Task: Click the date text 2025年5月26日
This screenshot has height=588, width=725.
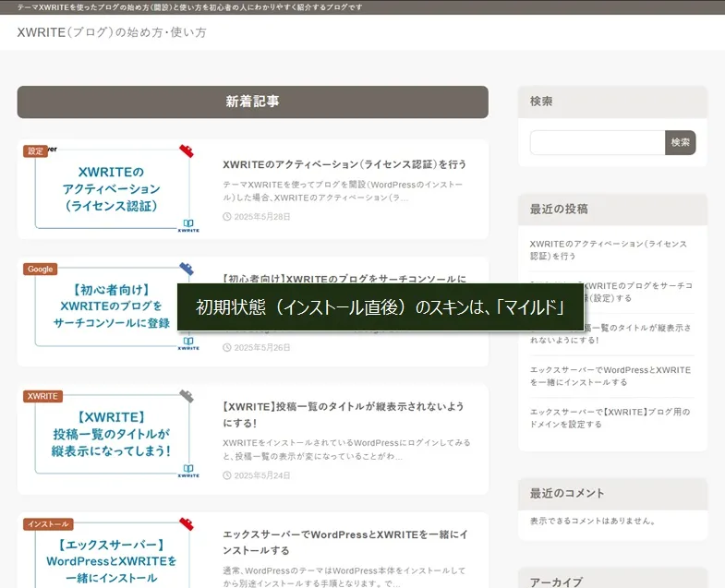Action: point(262,347)
